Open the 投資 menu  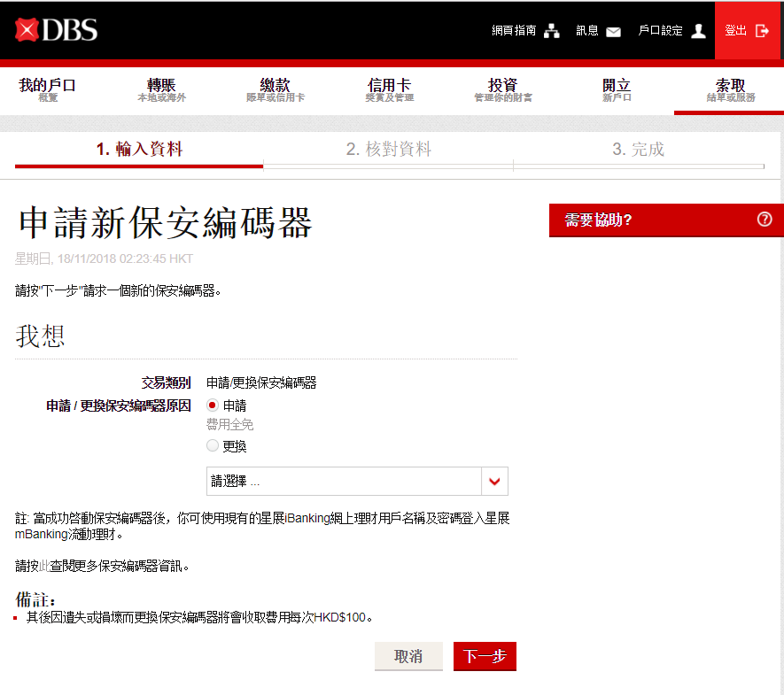tap(502, 89)
